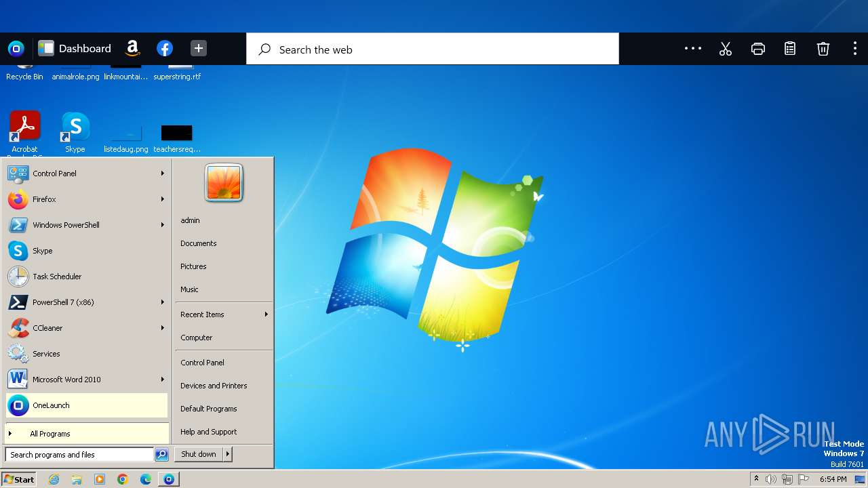Open Music from Start menu
Screen dimensions: 868x488
pyautogui.click(x=224, y=289)
